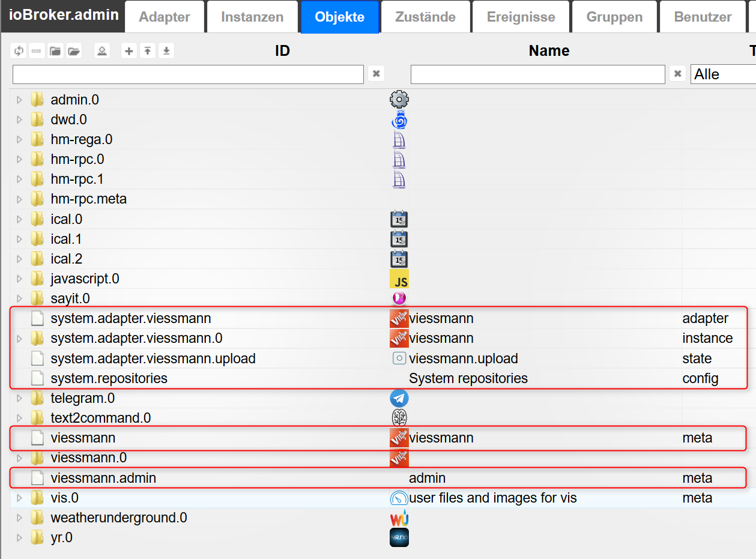Viewport: 756px width, 559px height.
Task: Click the telegram.0 paper plane icon
Action: [399, 398]
